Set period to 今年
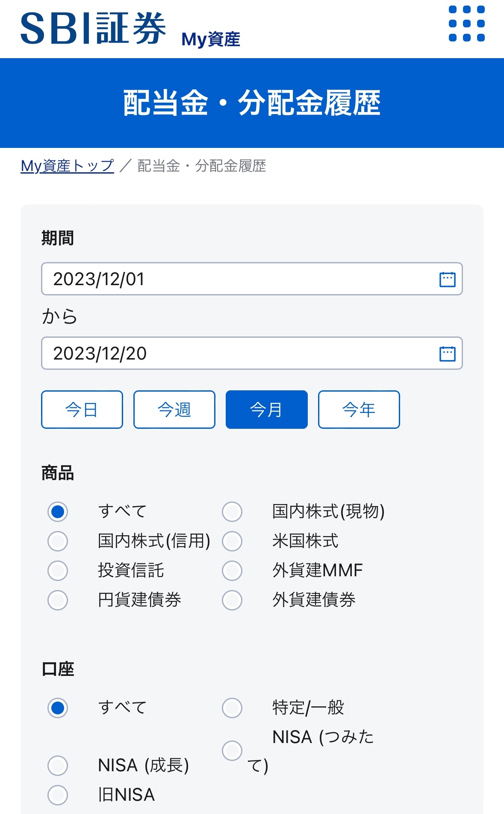 (359, 410)
